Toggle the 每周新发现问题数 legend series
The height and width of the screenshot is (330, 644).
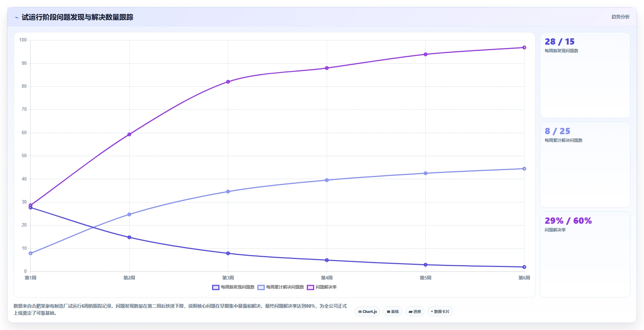coord(233,287)
